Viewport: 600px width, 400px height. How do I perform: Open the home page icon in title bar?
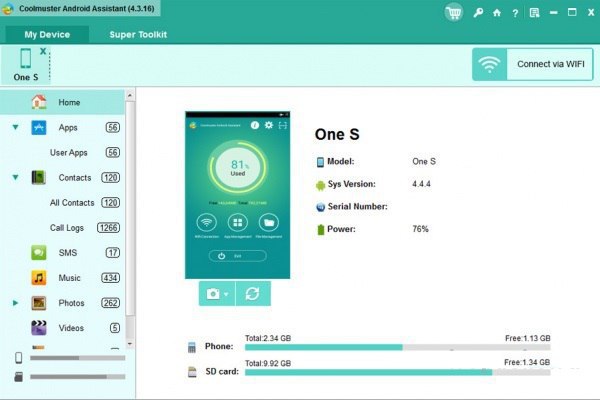click(x=497, y=13)
